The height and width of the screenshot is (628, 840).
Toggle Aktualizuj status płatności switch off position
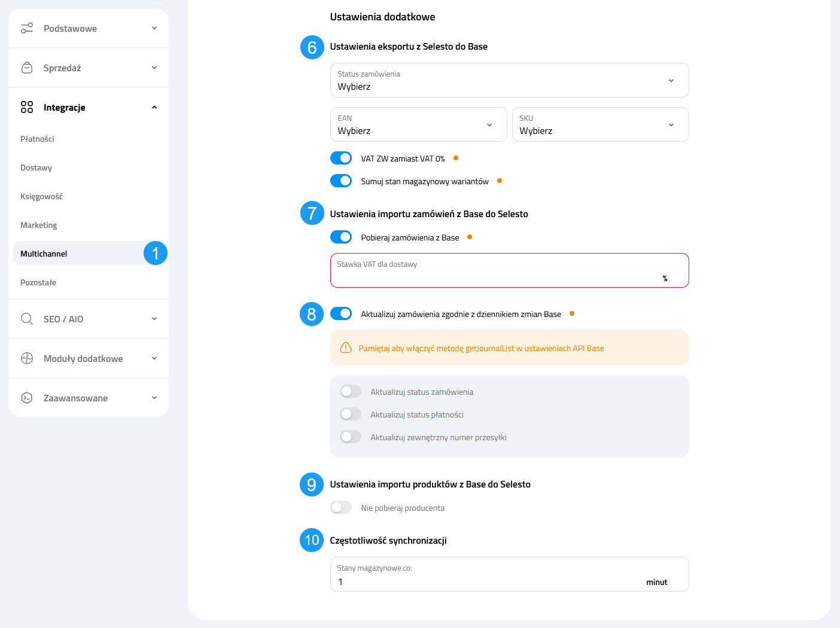(x=351, y=413)
